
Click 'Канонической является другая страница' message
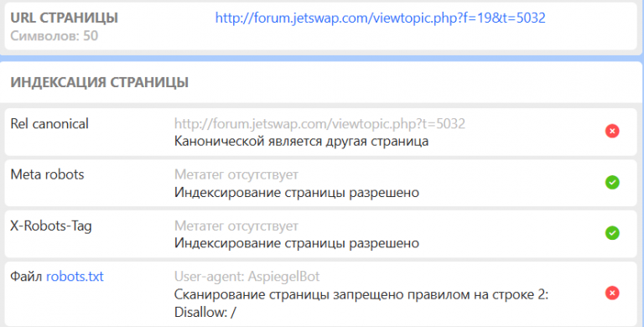click(302, 142)
